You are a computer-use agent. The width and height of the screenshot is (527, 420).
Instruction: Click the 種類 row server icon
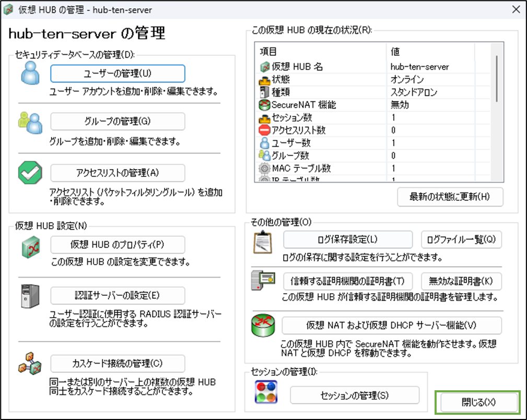point(264,92)
